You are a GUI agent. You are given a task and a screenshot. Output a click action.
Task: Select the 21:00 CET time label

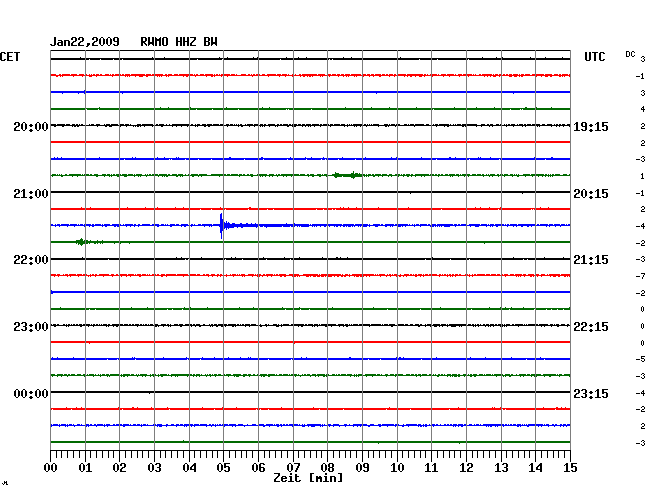pyautogui.click(x=31, y=194)
